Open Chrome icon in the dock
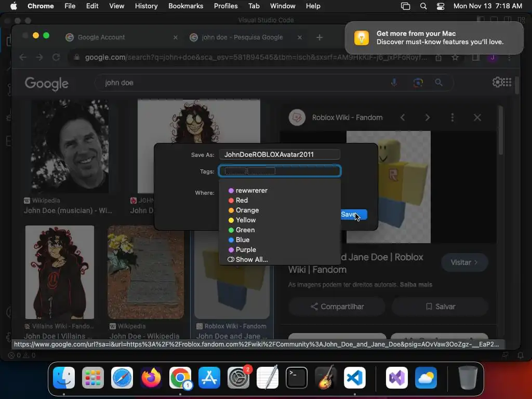This screenshot has width=532, height=399. point(180,378)
